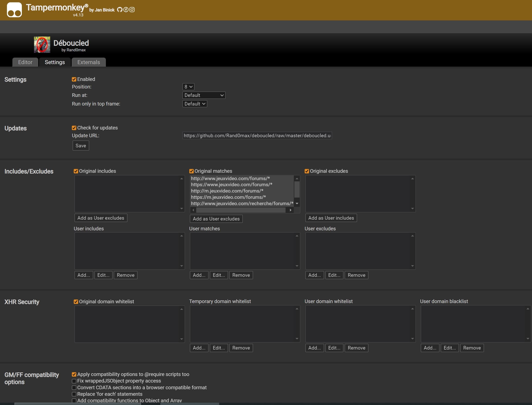The height and width of the screenshot is (405, 532).
Task: Open the GitHub icon link in header
Action: [x=120, y=10]
